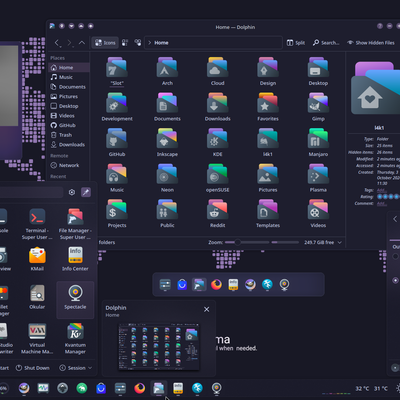
Task: Select Pictures in Places sidebar
Action: 69,96
